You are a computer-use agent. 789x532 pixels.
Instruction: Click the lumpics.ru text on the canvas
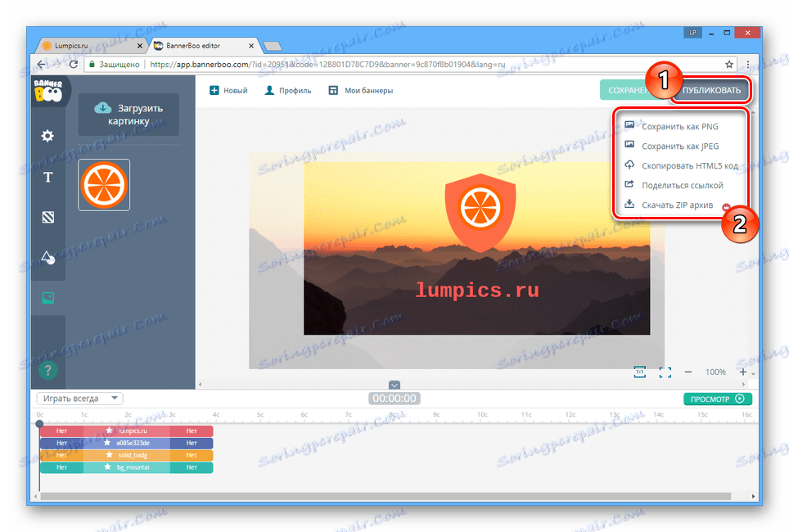pyautogui.click(x=477, y=291)
